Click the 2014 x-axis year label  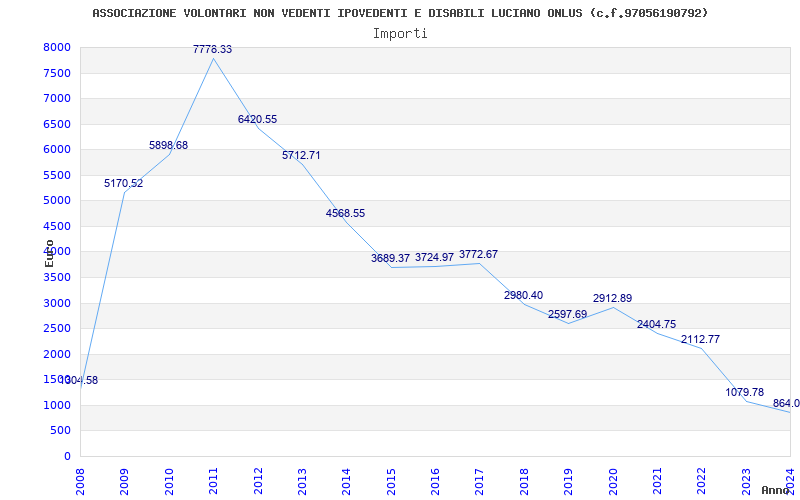pyautogui.click(x=346, y=481)
